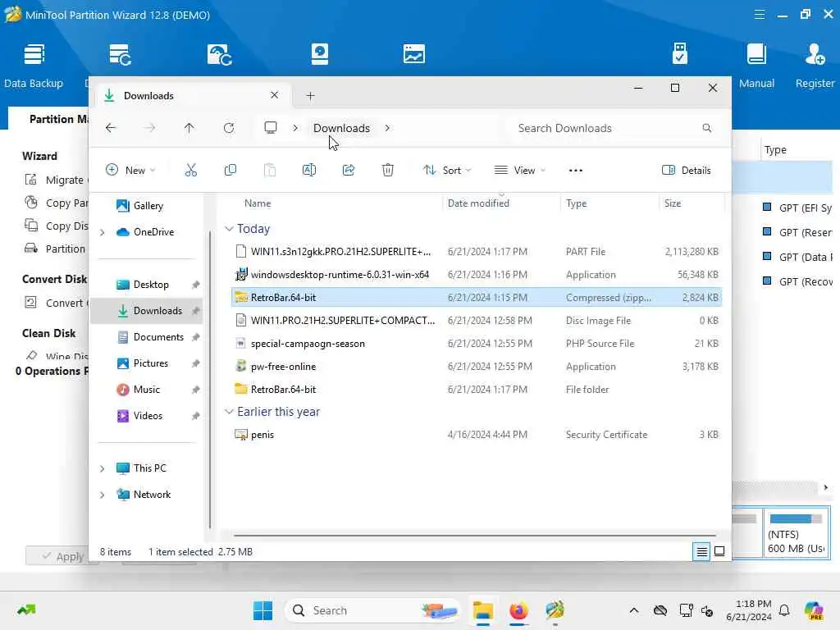Open Pictures in Quick access
This screenshot has height=630, width=840.
(143, 363)
